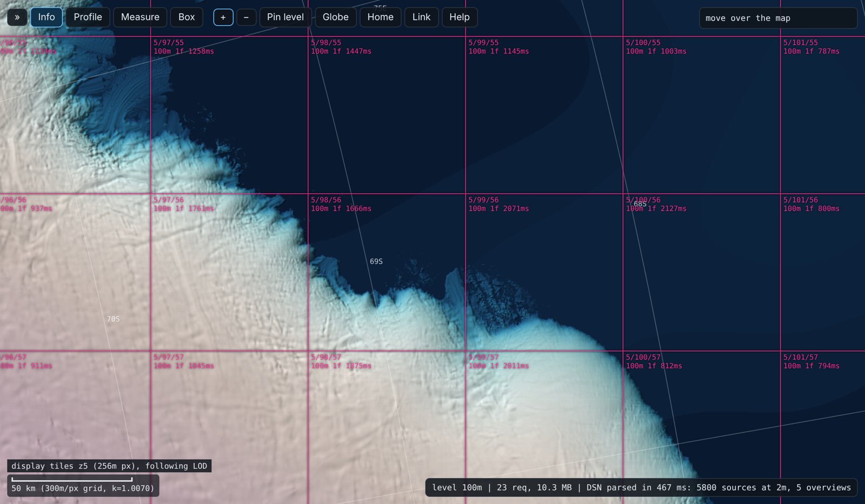Image resolution: width=865 pixels, height=504 pixels.
Task: Click the tile label 5/98/56
Action: pos(326,200)
